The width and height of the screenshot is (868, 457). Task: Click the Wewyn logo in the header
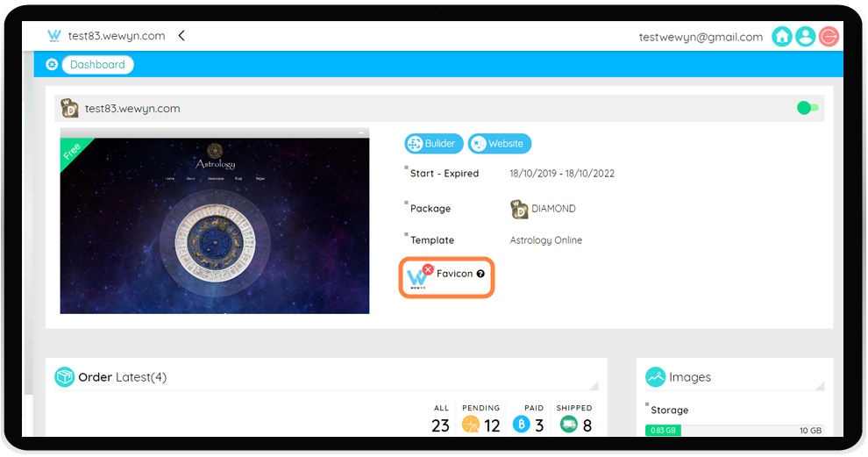coord(54,36)
